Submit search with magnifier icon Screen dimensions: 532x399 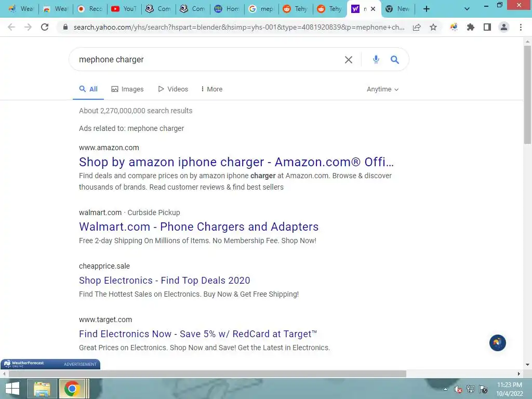point(395,60)
